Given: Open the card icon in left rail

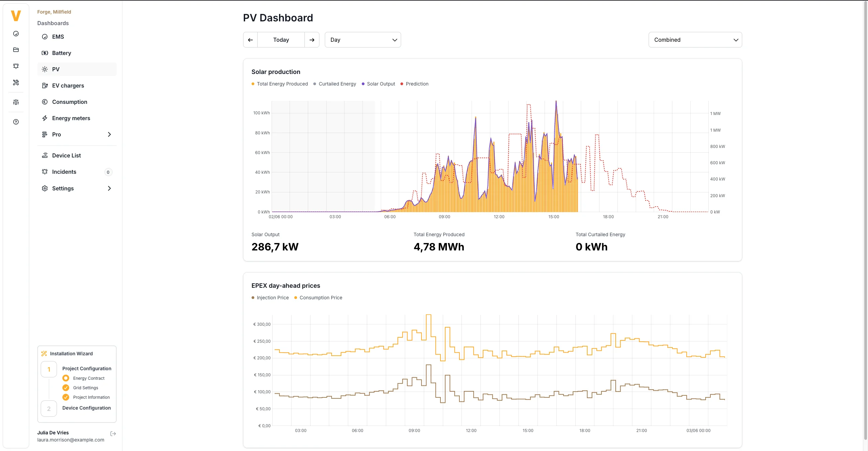Looking at the screenshot, I should click(16, 50).
